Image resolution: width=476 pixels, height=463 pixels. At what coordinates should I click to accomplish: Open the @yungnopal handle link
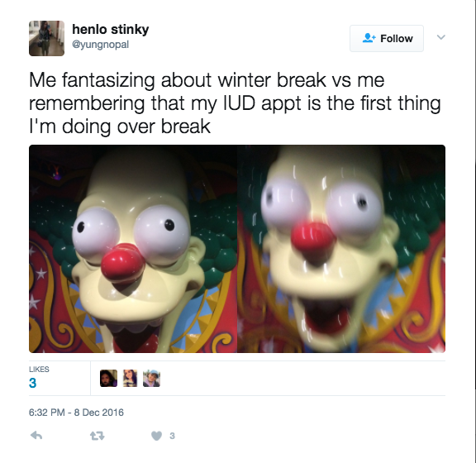101,45
